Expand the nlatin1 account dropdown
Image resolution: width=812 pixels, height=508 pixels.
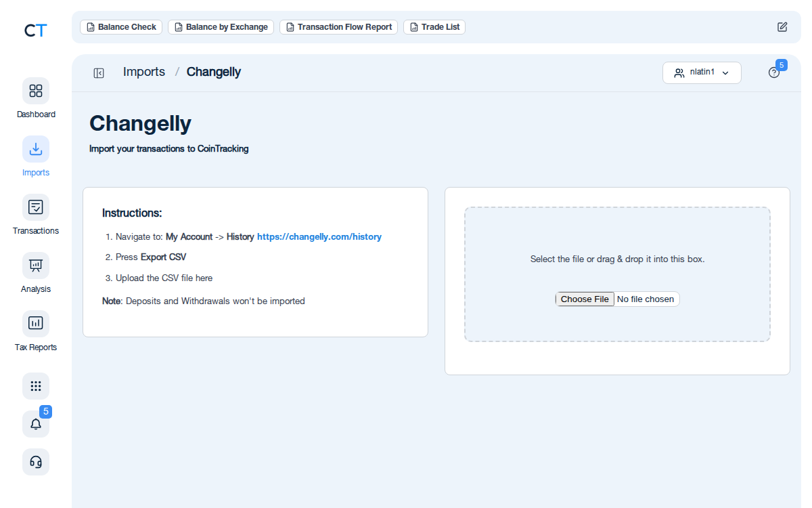(x=702, y=72)
